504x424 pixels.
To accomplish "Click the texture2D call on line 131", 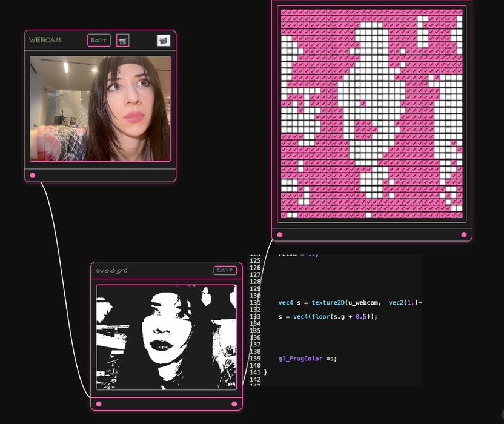I will (328, 303).
